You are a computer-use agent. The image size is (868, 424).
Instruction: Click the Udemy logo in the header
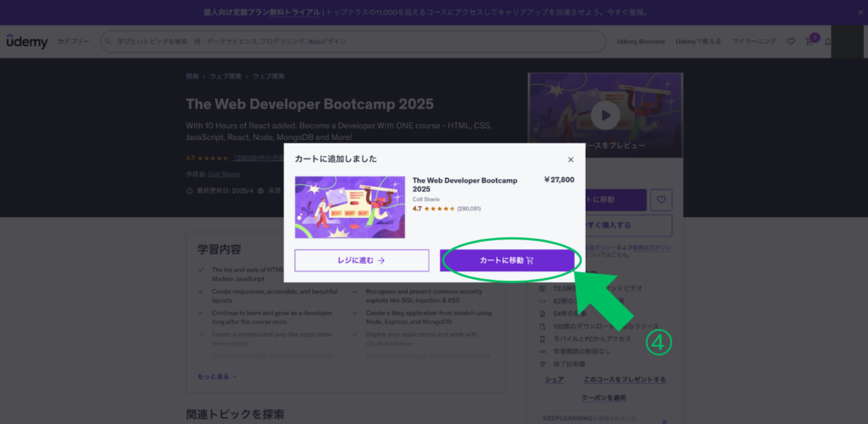(x=27, y=42)
